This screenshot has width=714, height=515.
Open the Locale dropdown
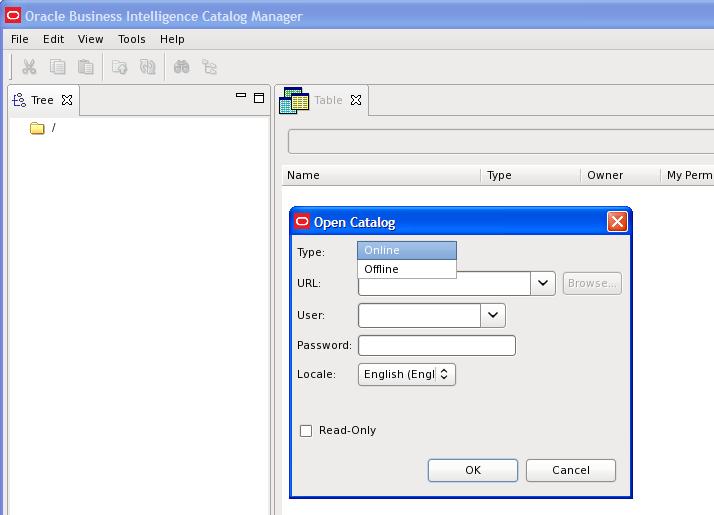click(407, 374)
